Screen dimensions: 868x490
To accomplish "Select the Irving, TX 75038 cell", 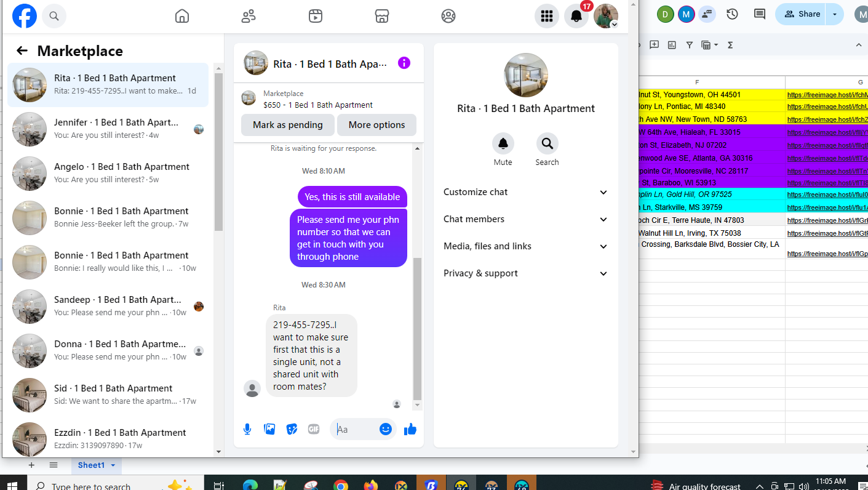I will (712, 233).
